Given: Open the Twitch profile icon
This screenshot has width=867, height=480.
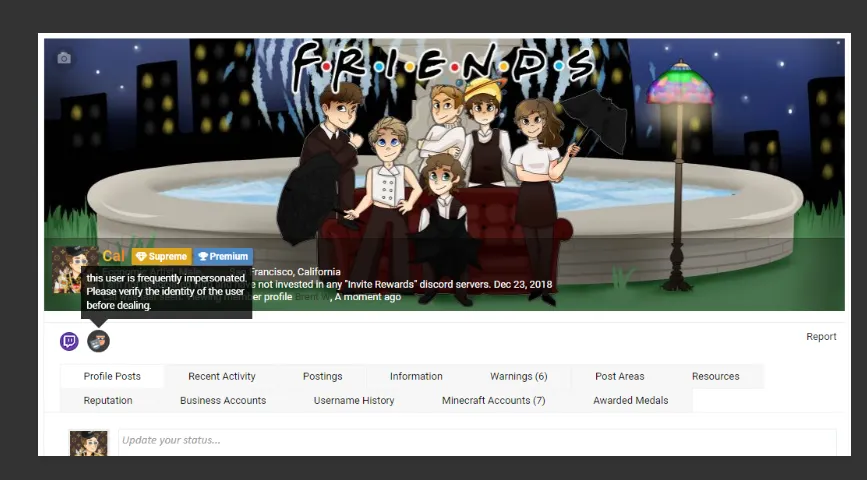Looking at the screenshot, I should point(69,341).
